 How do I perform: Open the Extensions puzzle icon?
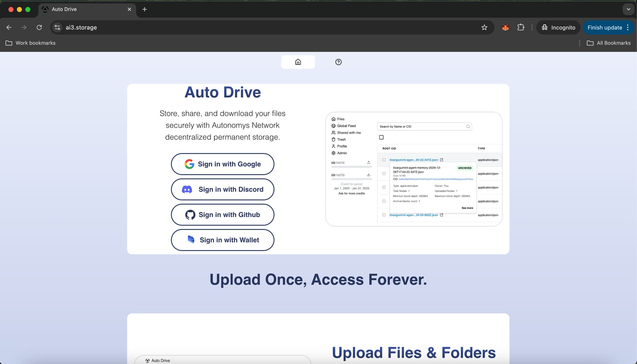point(521,28)
